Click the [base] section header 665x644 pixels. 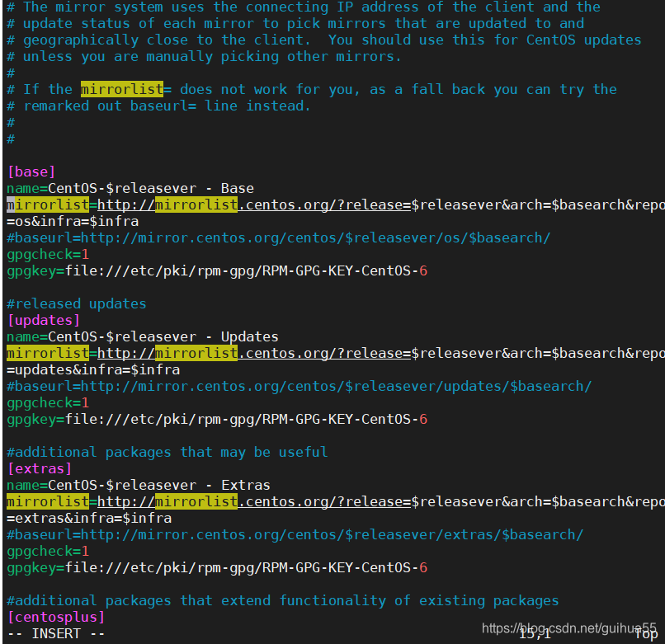pyautogui.click(x=31, y=172)
